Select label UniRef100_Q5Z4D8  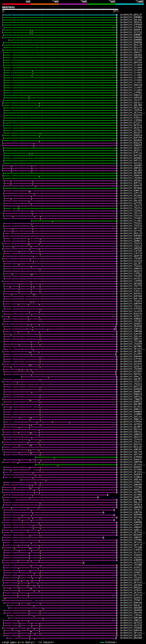pyautogui.click(x=131, y=638)
